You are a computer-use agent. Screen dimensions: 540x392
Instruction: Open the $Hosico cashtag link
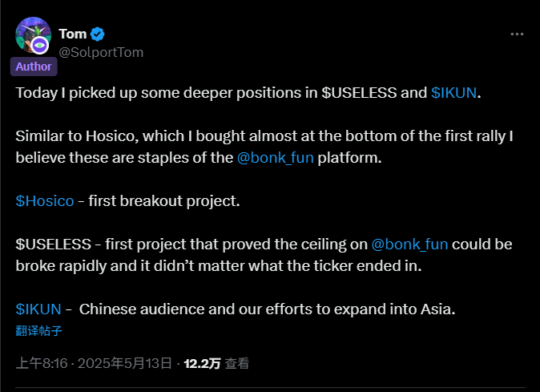(44, 200)
